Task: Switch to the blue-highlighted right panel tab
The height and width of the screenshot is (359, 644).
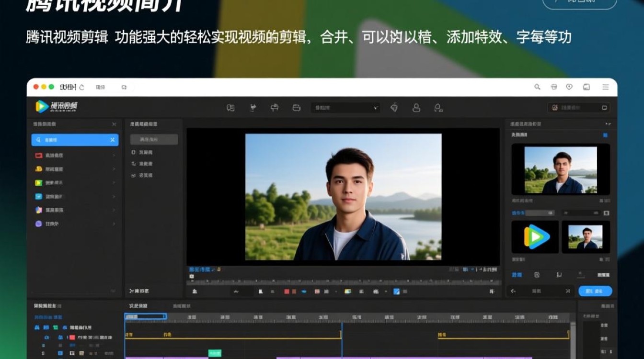Action: [517, 275]
